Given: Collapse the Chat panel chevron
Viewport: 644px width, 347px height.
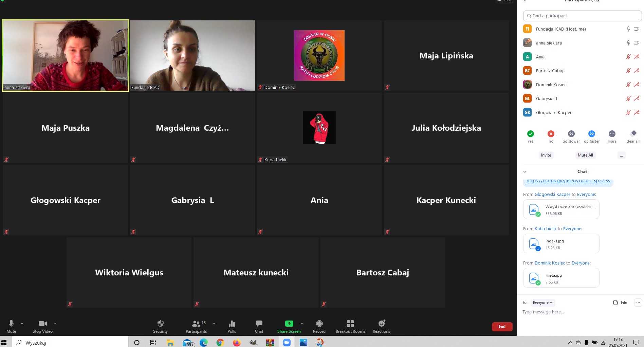Looking at the screenshot, I should pos(525,172).
